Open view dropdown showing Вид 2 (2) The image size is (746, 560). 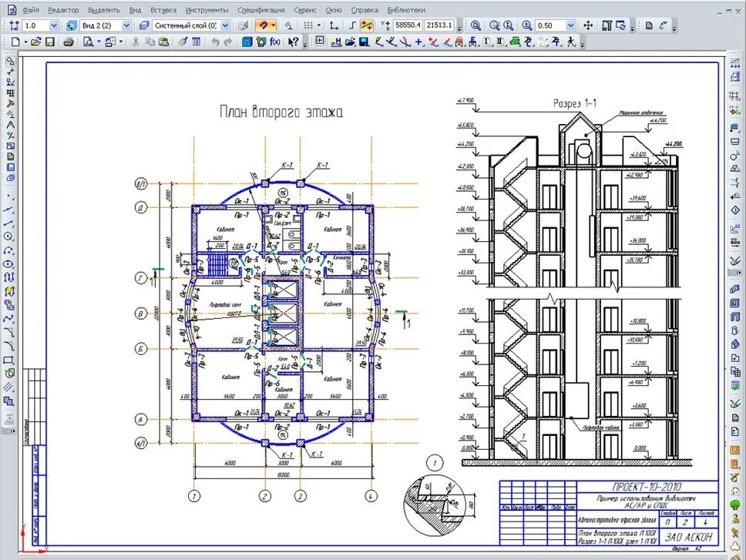point(126,25)
